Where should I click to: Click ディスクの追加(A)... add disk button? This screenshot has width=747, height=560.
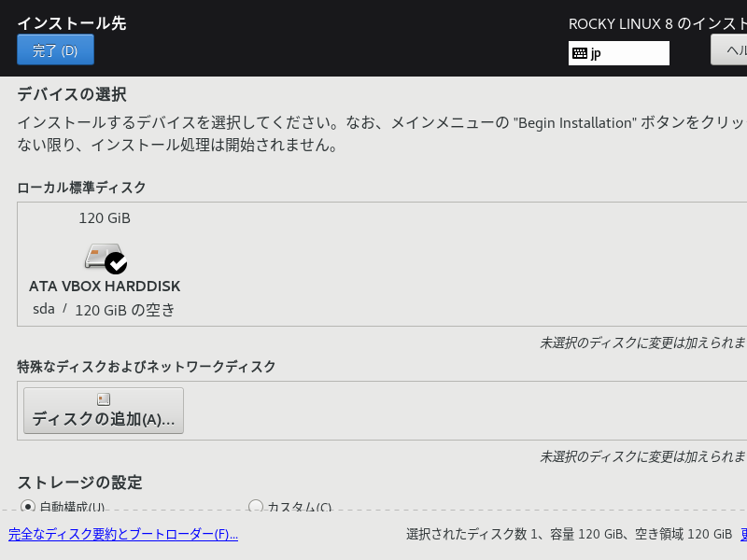(104, 411)
